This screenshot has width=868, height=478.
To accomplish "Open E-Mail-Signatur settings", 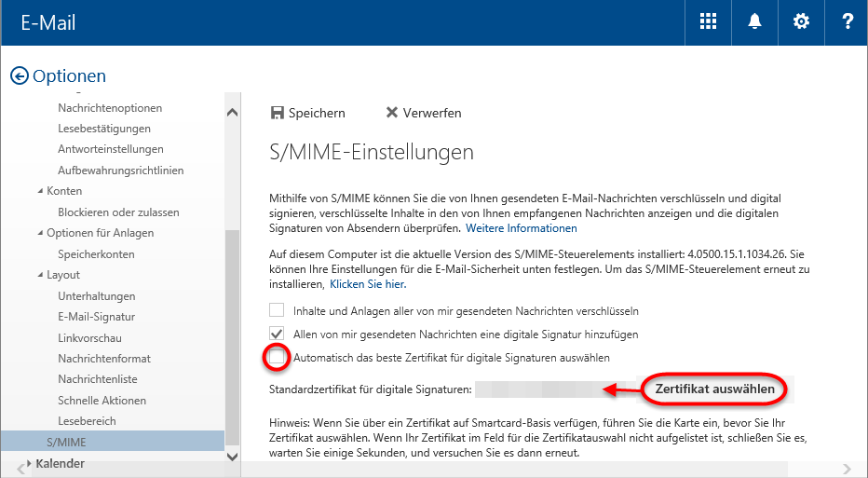I will point(96,317).
